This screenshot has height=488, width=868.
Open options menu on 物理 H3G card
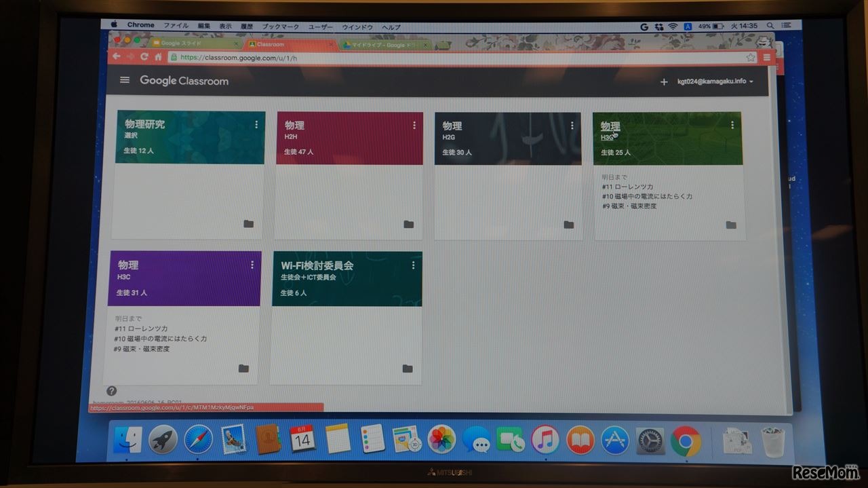click(732, 125)
